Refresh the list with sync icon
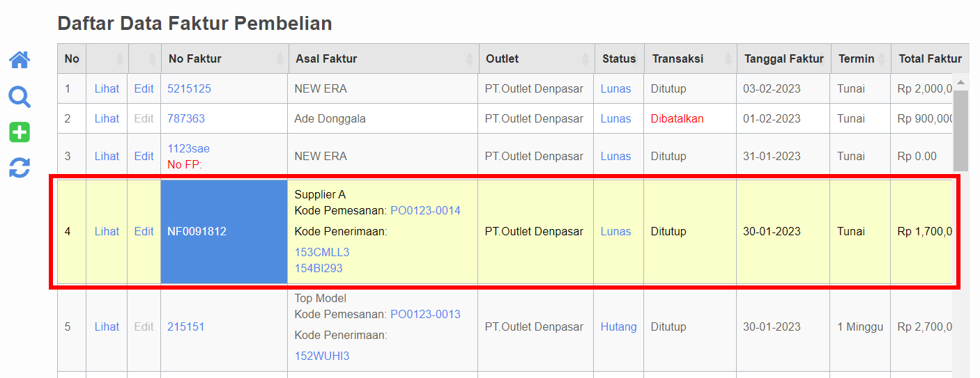 (20, 168)
